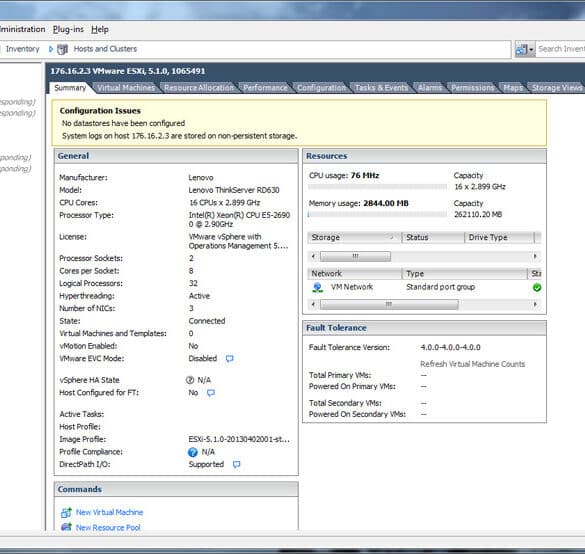Screen dimensions: 585x554
Task: Launch New Virtual Machine command
Action: pos(109,513)
